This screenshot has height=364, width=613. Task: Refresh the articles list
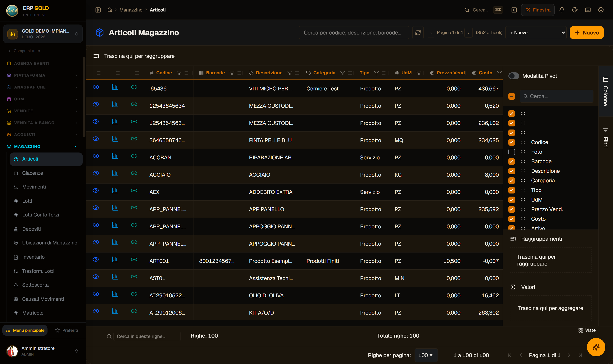click(418, 33)
